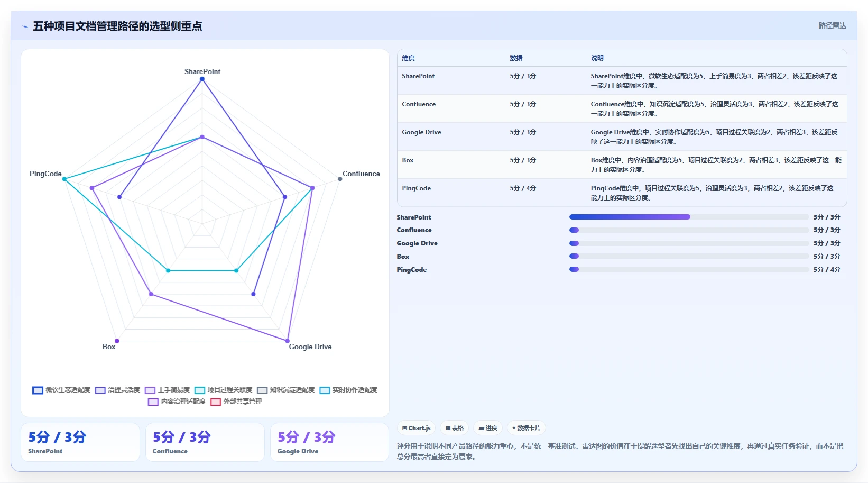This screenshot has height=483, width=868.
Task: Click the 说明 column header
Action: point(597,58)
